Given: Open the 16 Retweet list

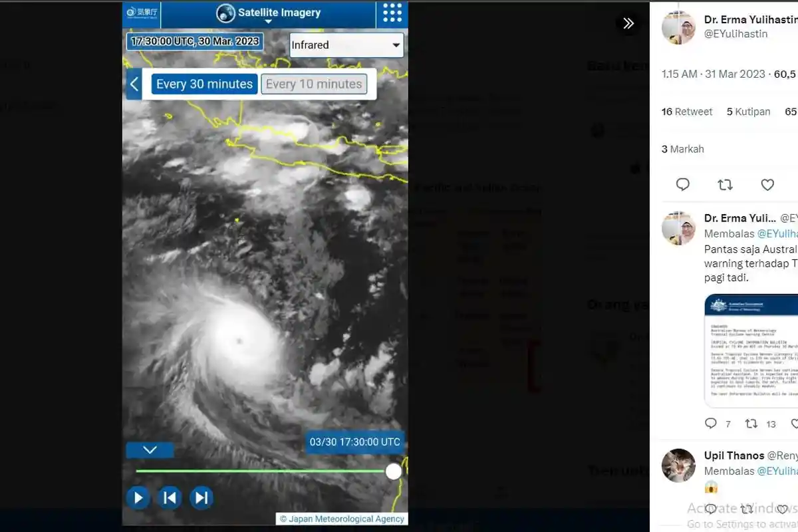Looking at the screenshot, I should (x=687, y=112).
